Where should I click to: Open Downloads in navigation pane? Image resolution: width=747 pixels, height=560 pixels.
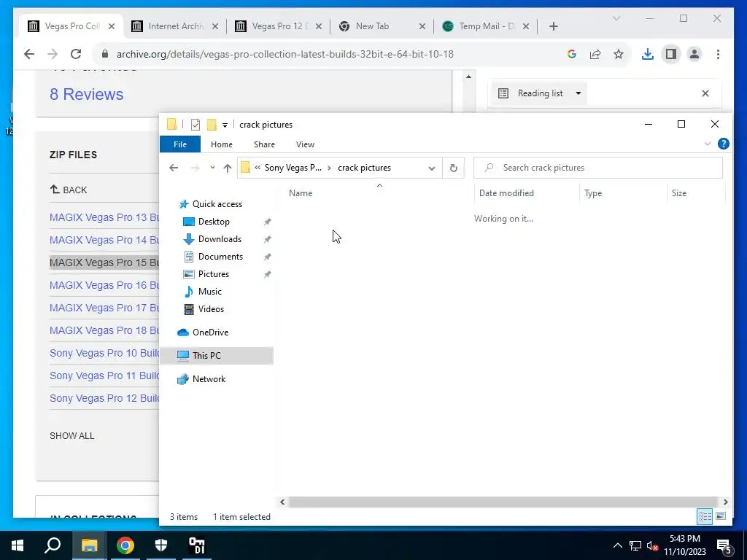point(220,239)
